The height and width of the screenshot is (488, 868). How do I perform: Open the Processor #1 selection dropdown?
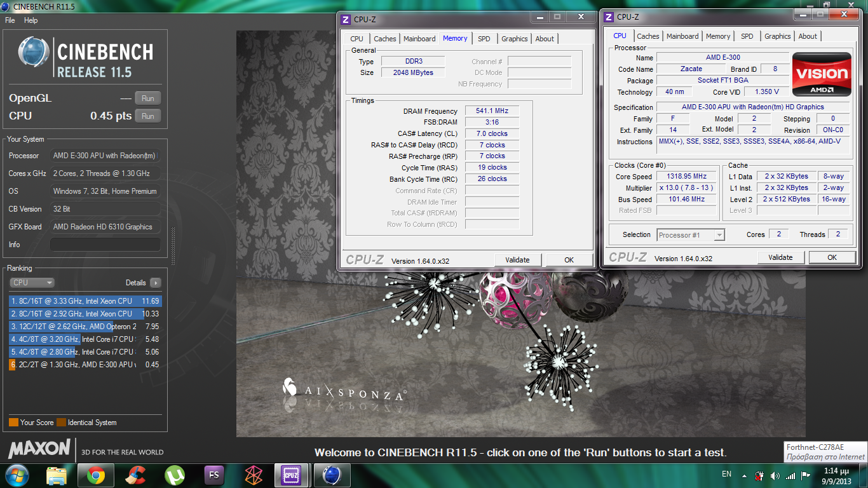pos(690,235)
